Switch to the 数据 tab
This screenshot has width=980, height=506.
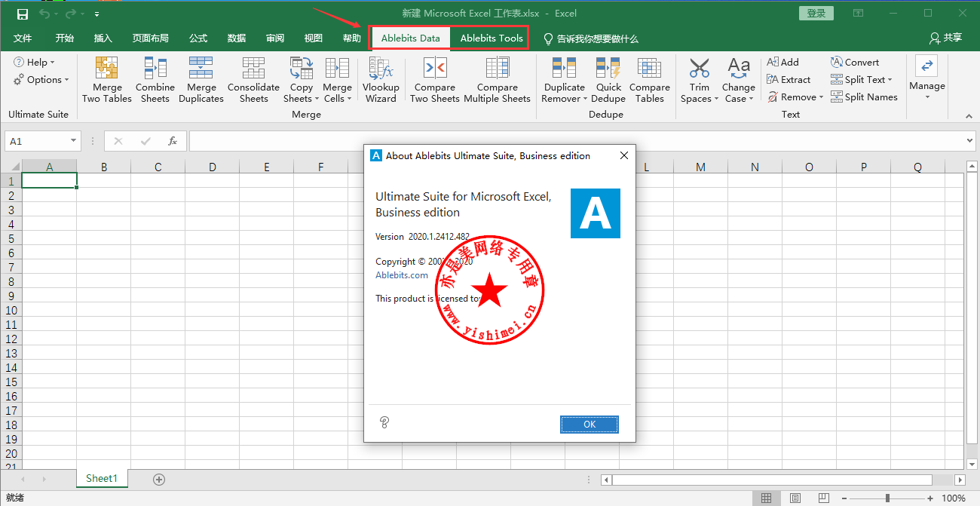pos(237,38)
